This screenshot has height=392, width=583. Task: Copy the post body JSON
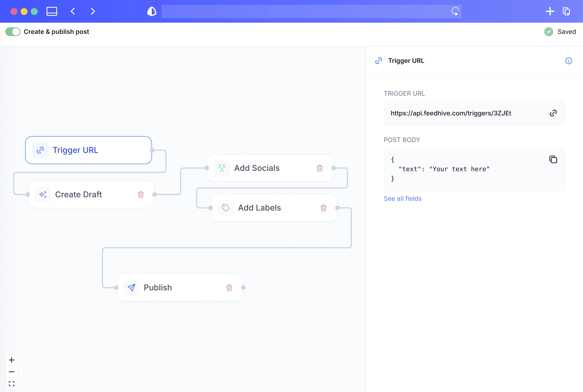[553, 159]
